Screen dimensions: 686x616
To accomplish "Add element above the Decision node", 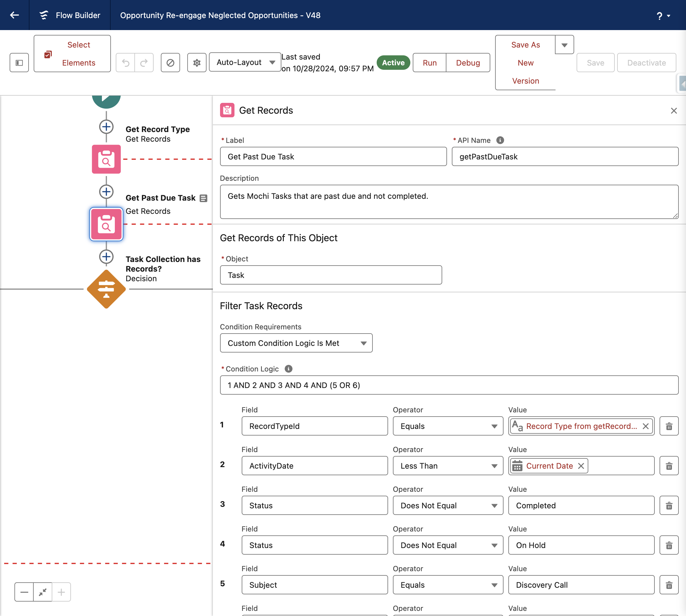I will click(106, 257).
